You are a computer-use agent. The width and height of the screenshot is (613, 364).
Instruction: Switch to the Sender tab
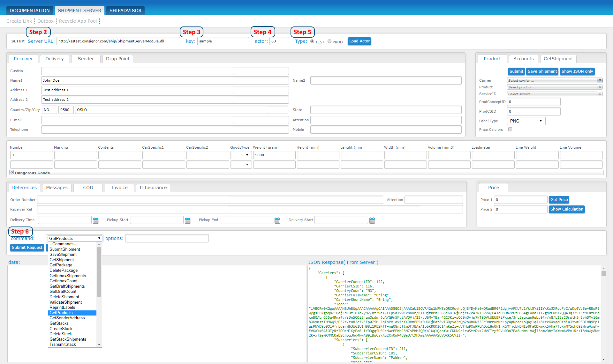point(86,59)
